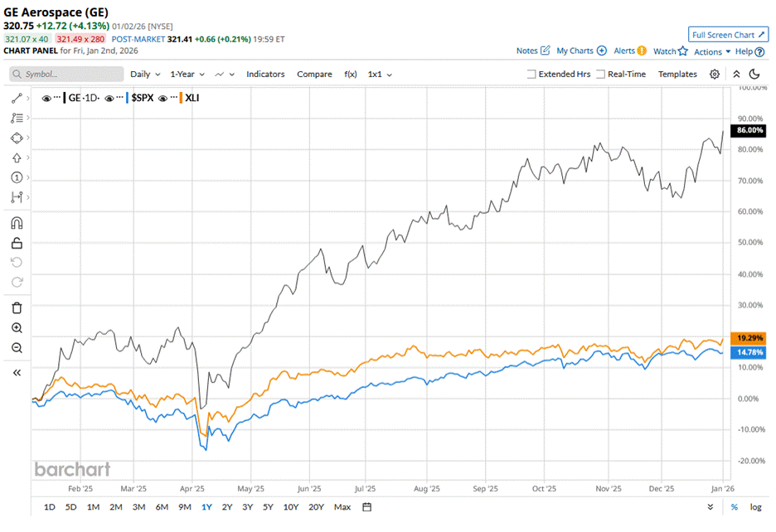Open the Indicators menu
This screenshot has width=776, height=532.
tap(265, 75)
